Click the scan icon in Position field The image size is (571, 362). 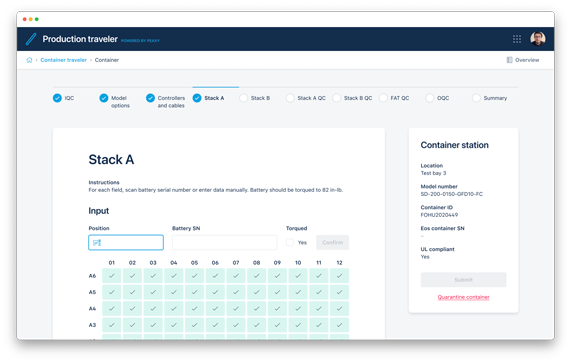pos(97,243)
